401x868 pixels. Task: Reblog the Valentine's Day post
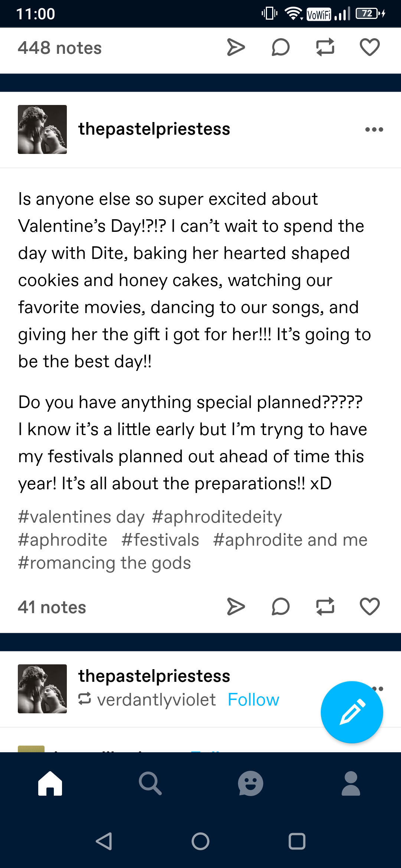[325, 607]
